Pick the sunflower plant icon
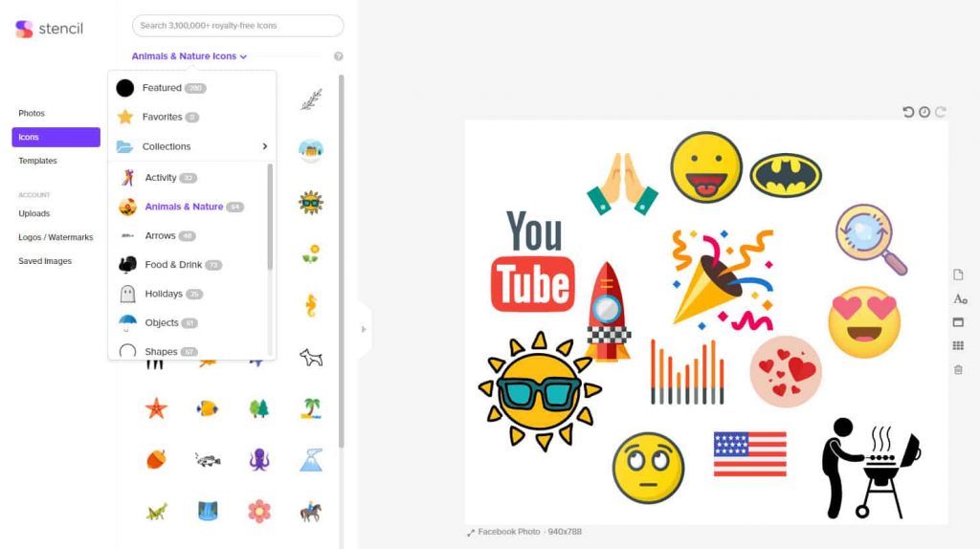This screenshot has height=549, width=980. point(311,254)
